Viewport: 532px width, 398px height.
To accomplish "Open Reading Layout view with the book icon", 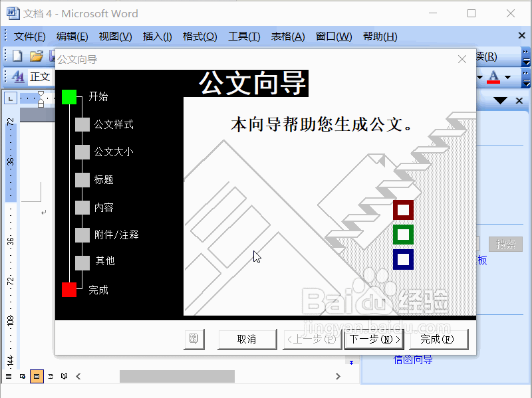I will coord(63,375).
